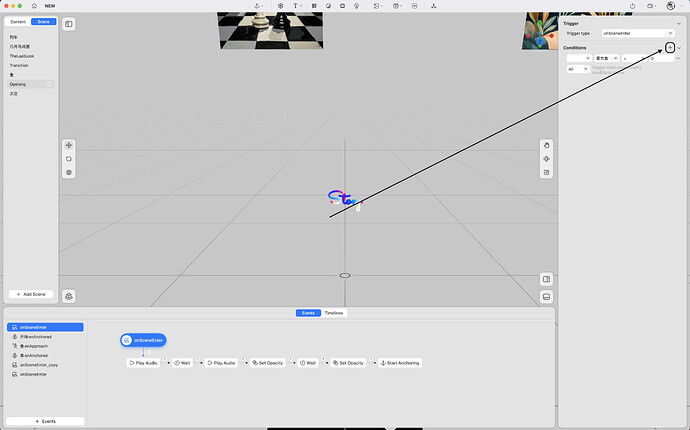Click the Start Anchoring action node
This screenshot has width=690, height=430.
[400, 363]
